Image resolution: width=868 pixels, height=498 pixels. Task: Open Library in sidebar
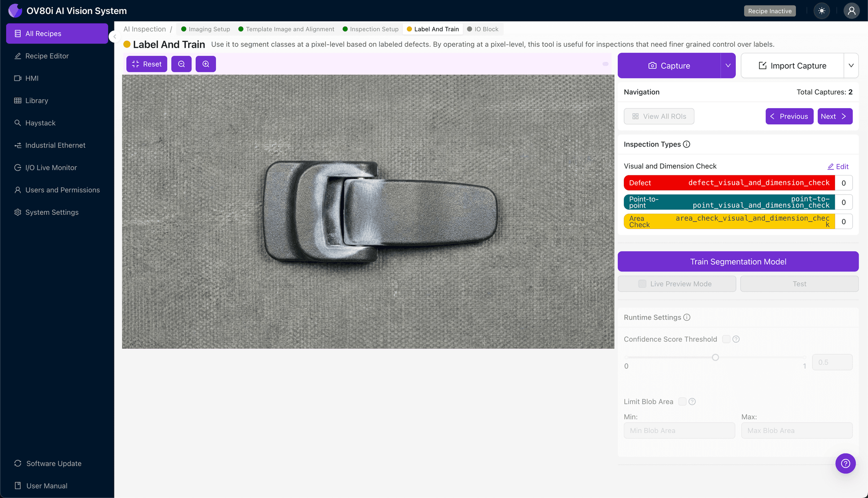[x=57, y=100]
